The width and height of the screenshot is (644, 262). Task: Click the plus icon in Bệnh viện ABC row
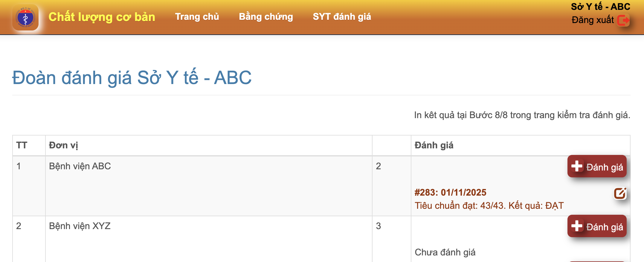577,166
